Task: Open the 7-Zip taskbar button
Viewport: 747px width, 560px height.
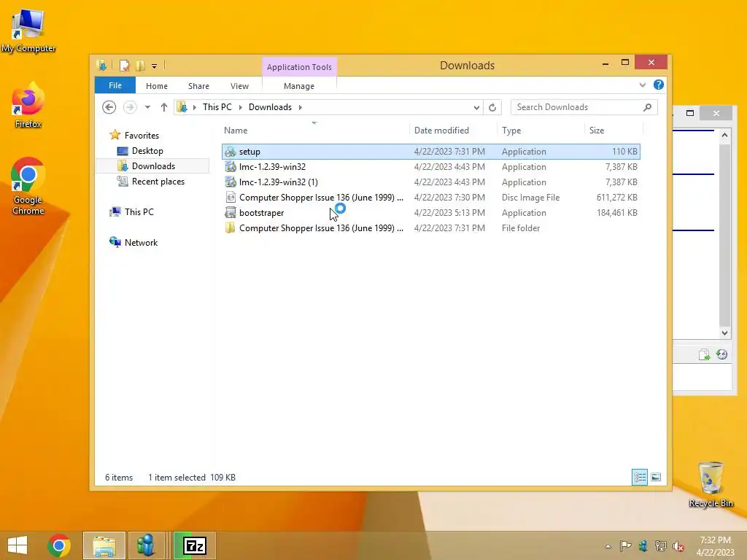Action: pos(194,545)
